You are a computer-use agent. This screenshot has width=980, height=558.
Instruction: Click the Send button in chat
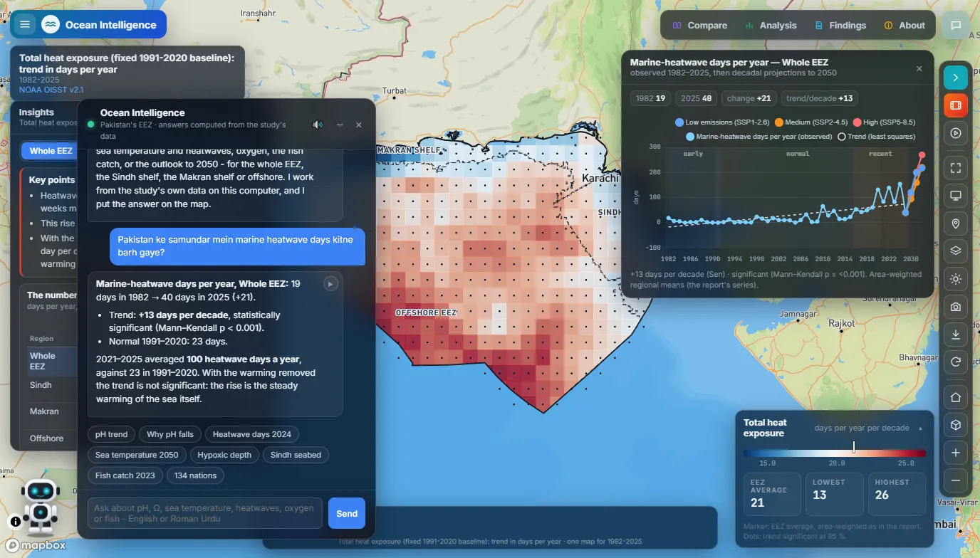347,513
